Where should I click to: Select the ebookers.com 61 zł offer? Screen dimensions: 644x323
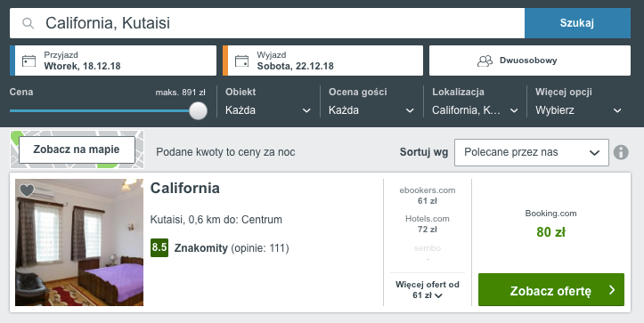click(x=428, y=196)
